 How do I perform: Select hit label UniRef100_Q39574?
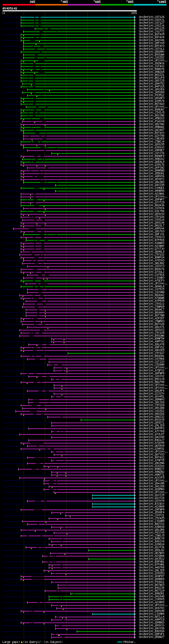[152, 101]
